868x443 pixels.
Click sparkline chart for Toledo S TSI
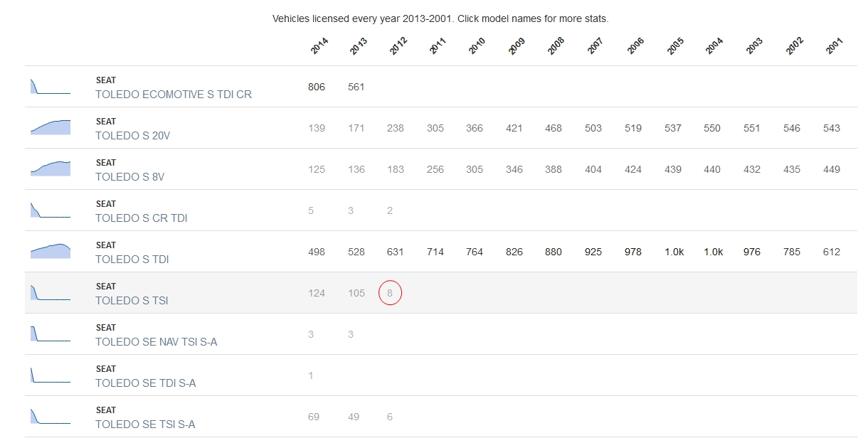pos(50,293)
